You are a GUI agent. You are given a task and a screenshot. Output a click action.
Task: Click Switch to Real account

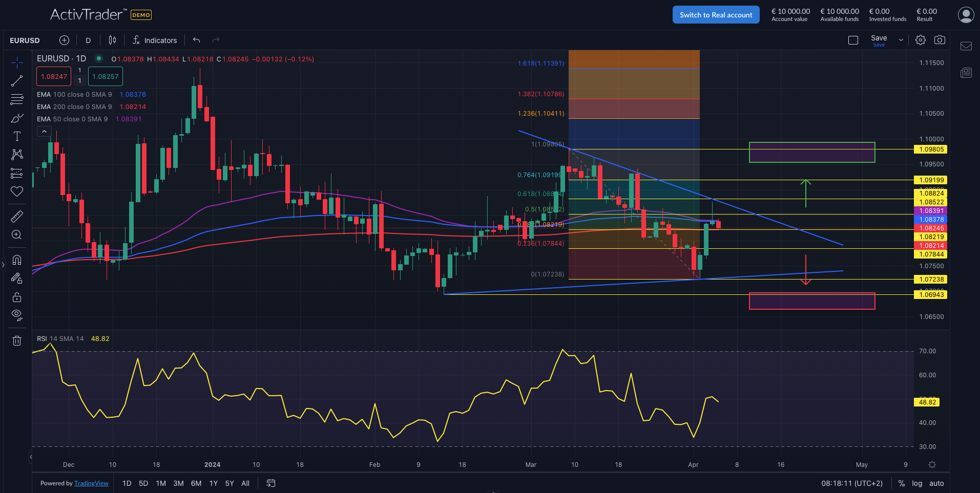pyautogui.click(x=716, y=14)
